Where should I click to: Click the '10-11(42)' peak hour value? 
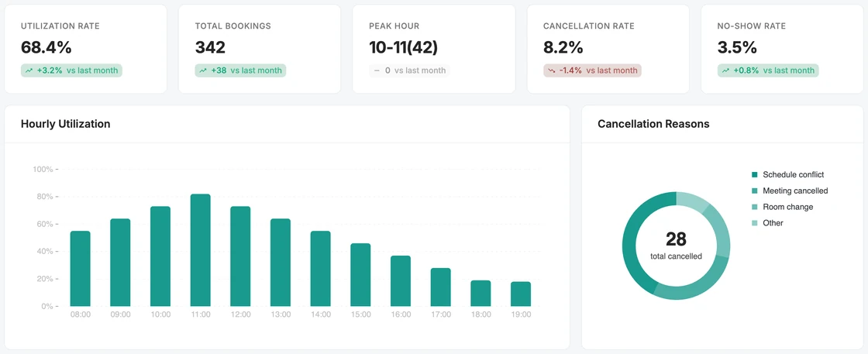click(x=404, y=47)
